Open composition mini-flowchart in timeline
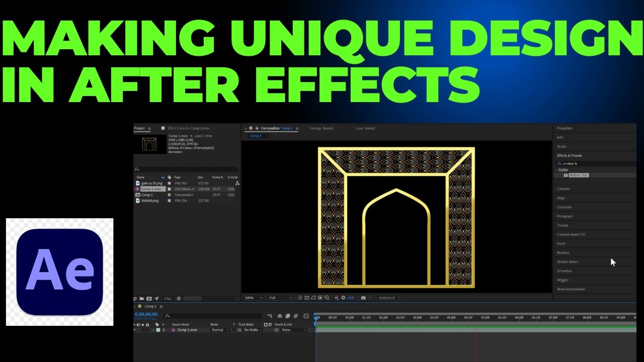Screen dimensions: 644x362 [x=270, y=316]
